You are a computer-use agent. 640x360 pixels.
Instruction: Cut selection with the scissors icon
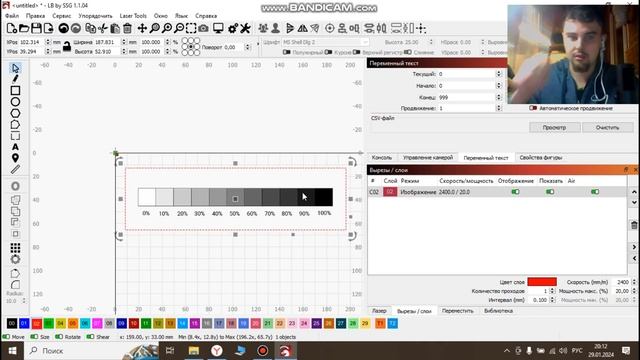(103, 28)
